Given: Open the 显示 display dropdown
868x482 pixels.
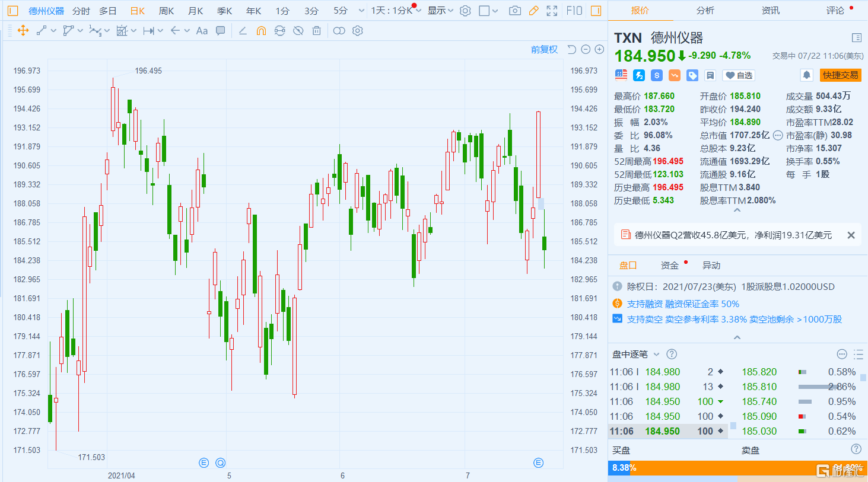Looking at the screenshot, I should click(x=440, y=11).
